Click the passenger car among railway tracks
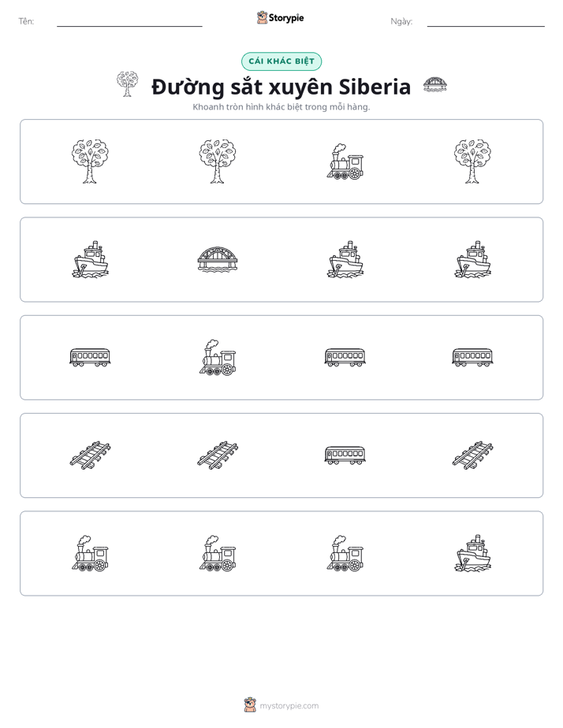This screenshot has width=563, height=728. [345, 455]
